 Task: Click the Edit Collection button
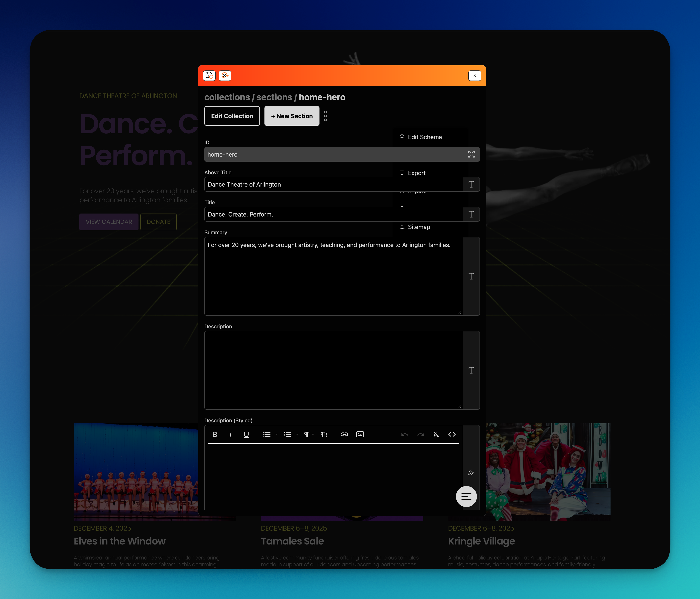tap(232, 116)
